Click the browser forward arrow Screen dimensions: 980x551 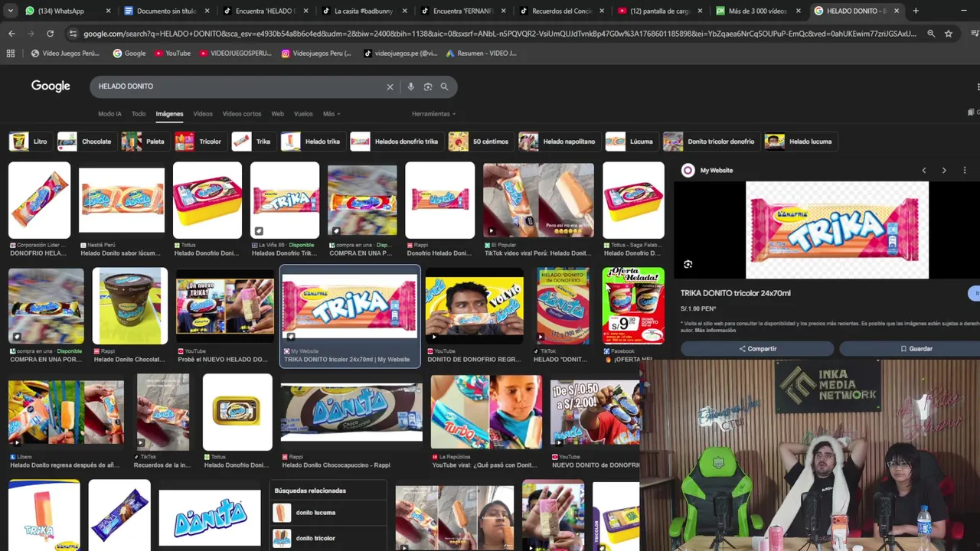tap(31, 34)
